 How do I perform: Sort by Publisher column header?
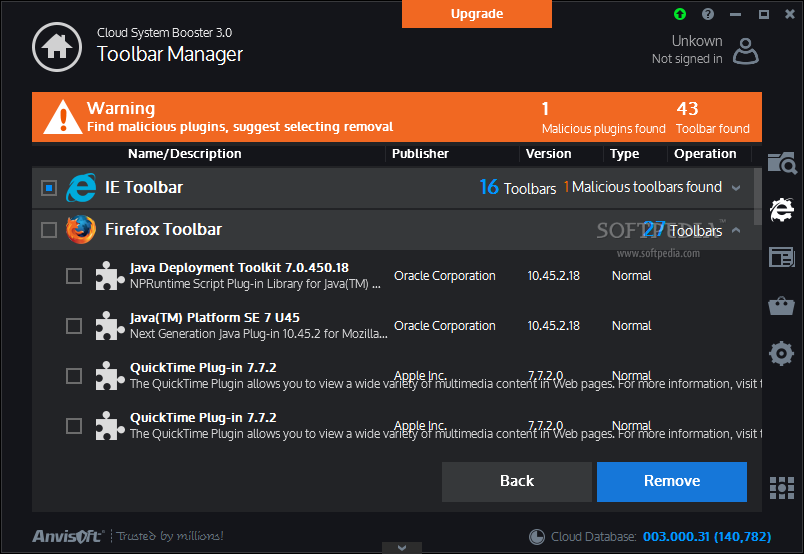tap(420, 154)
